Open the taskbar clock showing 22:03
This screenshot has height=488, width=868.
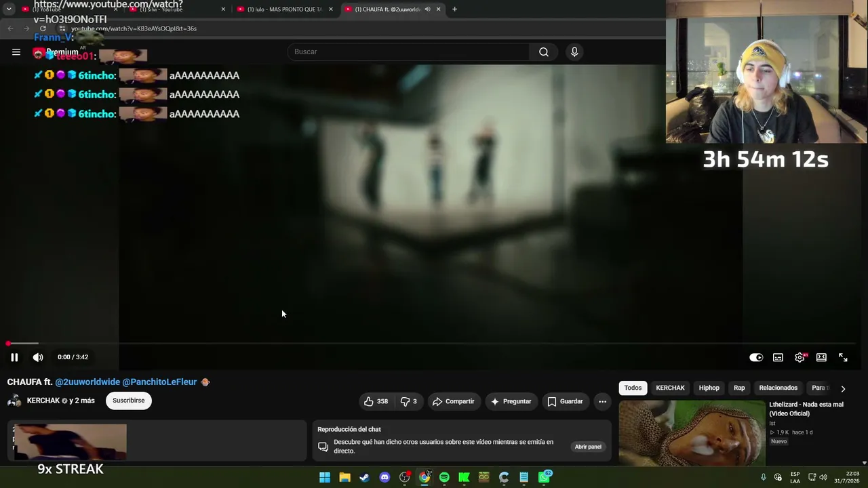coord(846,477)
